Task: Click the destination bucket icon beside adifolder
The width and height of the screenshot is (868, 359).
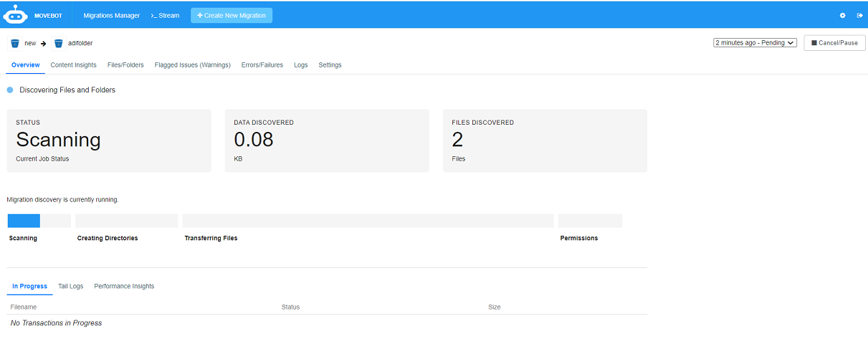Action: 58,44
